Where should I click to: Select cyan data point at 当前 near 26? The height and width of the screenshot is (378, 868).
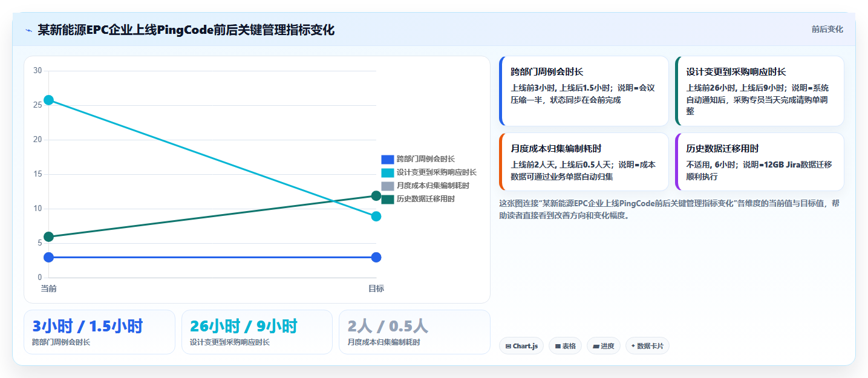click(49, 100)
